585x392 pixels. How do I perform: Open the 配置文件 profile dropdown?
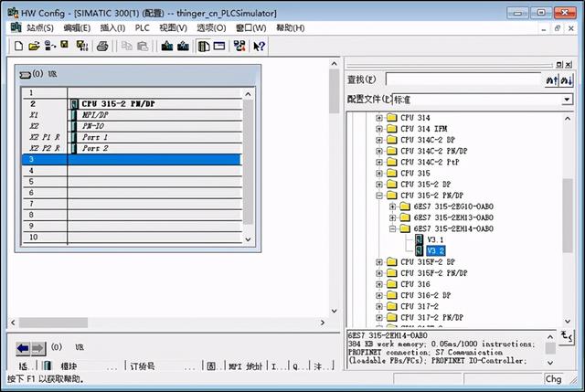(x=567, y=99)
